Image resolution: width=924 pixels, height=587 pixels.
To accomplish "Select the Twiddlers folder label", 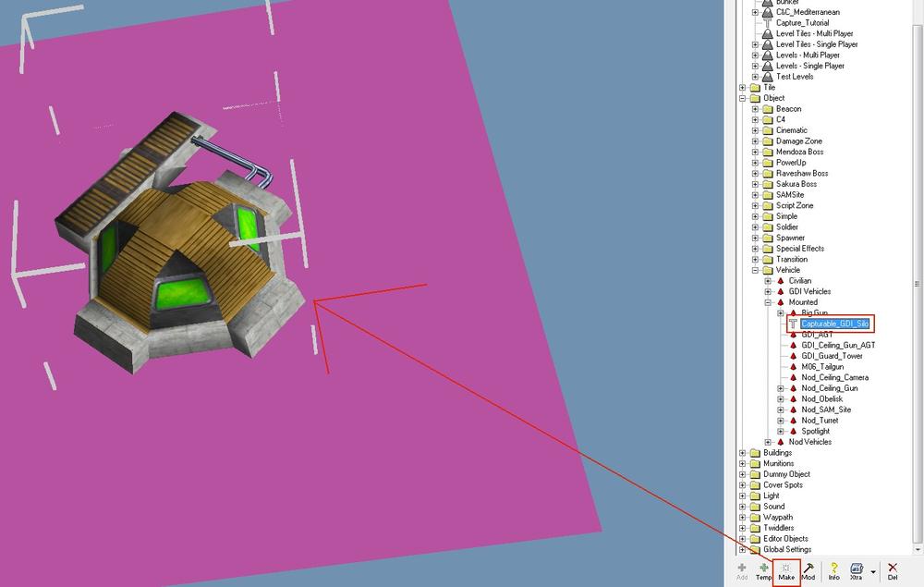I will tap(778, 528).
